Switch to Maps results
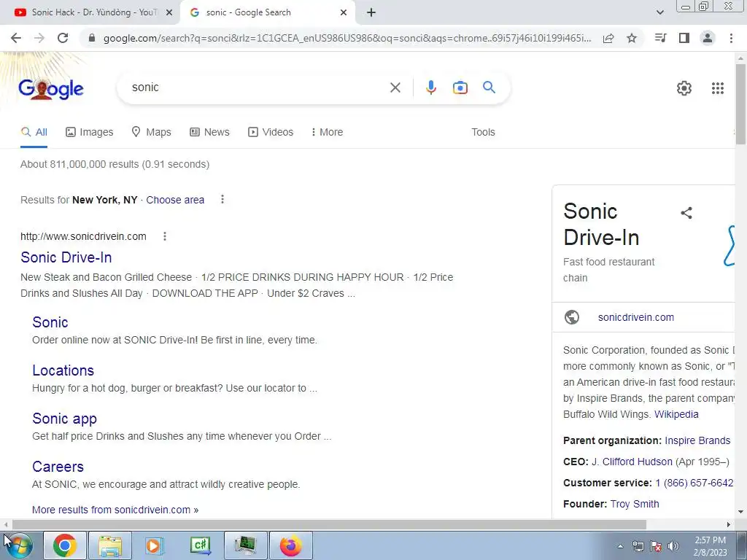Screen dimensions: 747x560 point(152,133)
